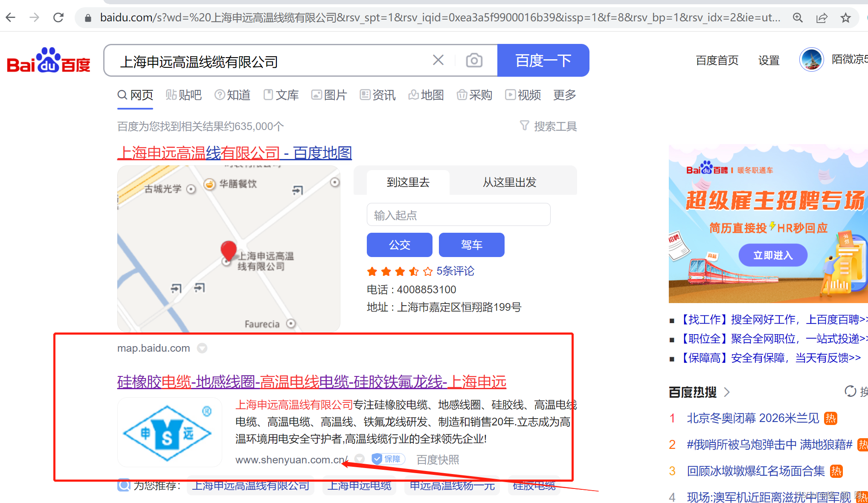Switch to the 图片 tab

[x=329, y=95]
